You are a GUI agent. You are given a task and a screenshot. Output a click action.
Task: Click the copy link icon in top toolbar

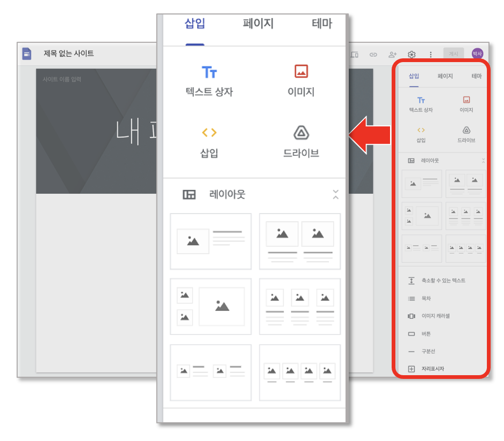(x=373, y=55)
